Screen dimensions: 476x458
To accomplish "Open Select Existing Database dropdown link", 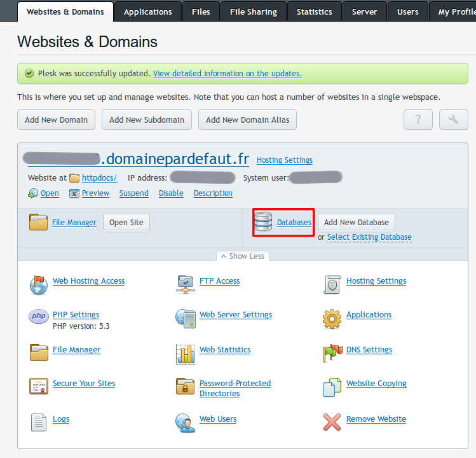I will click(x=369, y=237).
